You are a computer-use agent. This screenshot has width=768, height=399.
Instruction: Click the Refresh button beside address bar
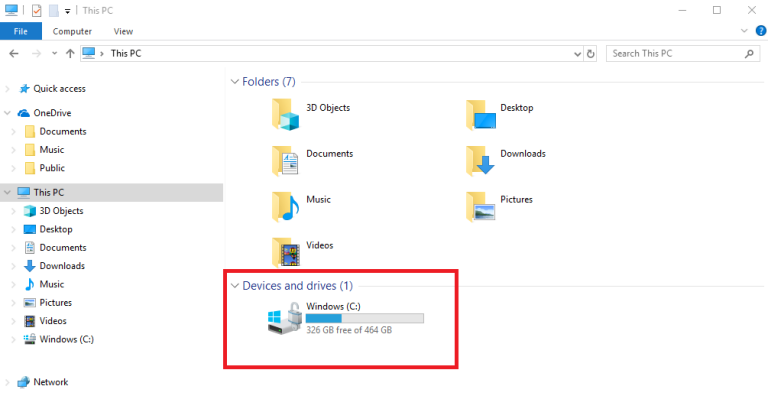(x=591, y=54)
